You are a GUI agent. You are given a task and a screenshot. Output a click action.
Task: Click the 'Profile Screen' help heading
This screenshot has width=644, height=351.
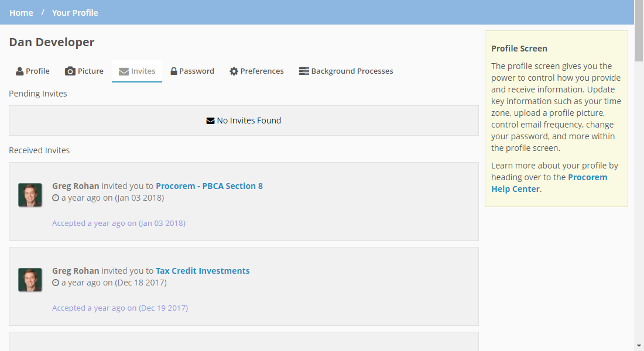[x=519, y=49]
